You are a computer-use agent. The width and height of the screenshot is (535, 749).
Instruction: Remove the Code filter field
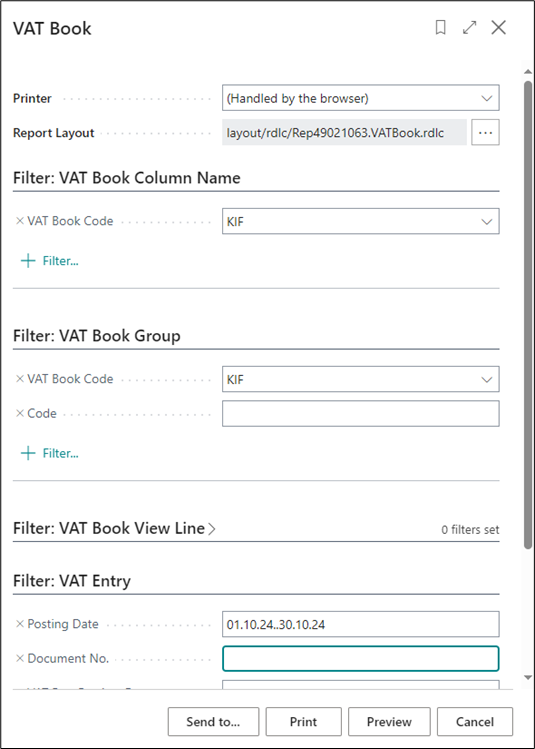click(x=20, y=413)
